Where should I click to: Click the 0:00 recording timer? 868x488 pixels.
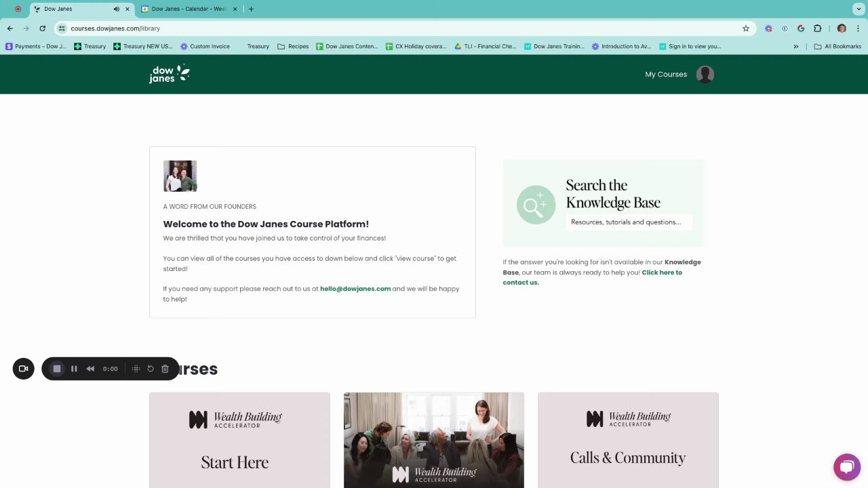(111, 369)
